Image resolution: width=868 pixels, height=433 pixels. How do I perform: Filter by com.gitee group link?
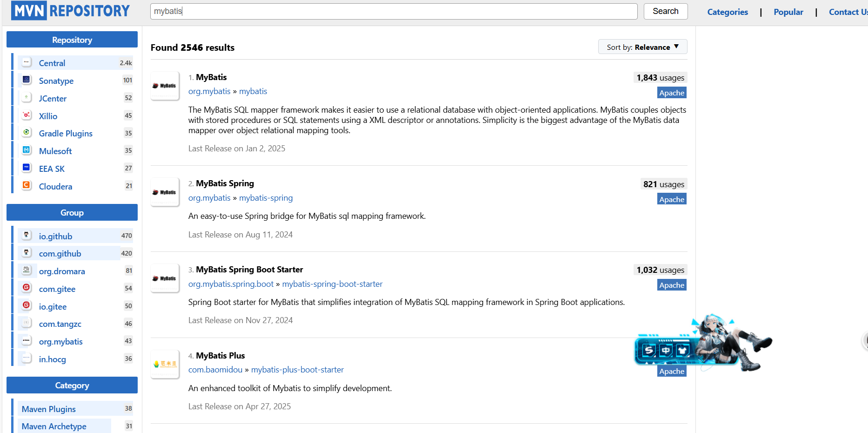tap(57, 289)
